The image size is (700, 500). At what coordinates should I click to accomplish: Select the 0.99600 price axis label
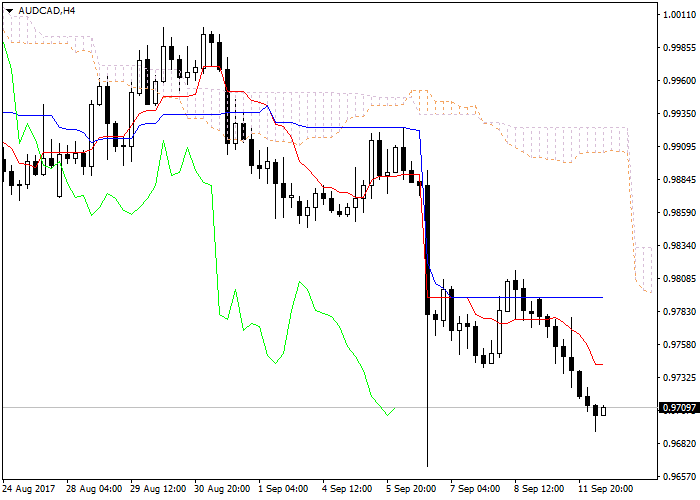pos(679,81)
